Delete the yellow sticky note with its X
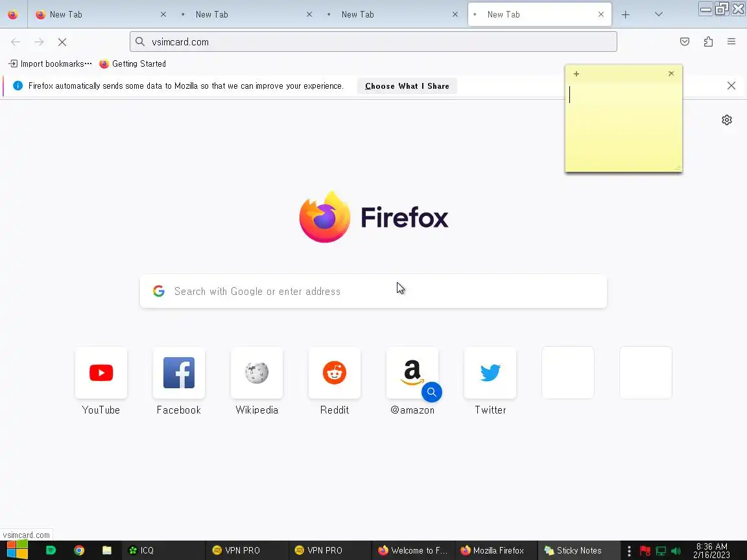This screenshot has height=560, width=747. point(671,74)
